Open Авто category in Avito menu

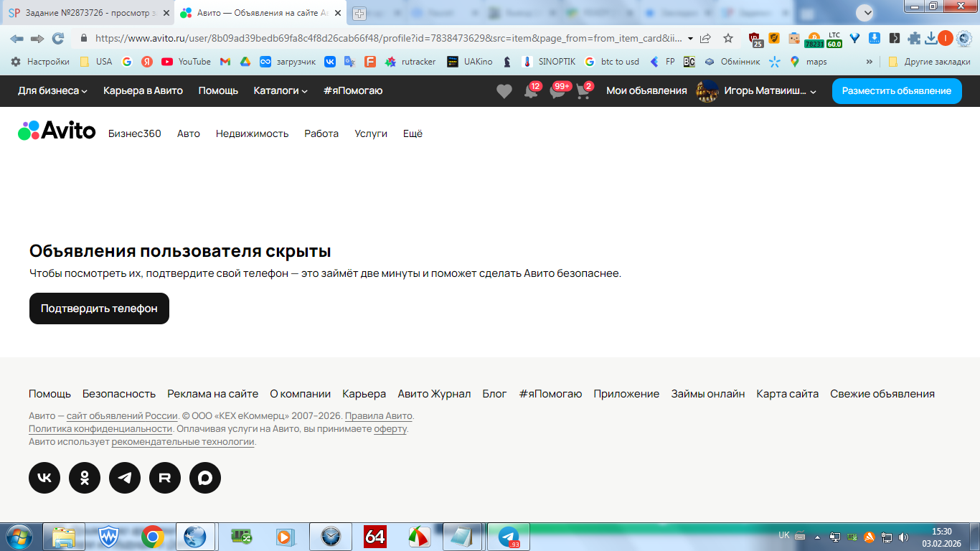pos(189,133)
